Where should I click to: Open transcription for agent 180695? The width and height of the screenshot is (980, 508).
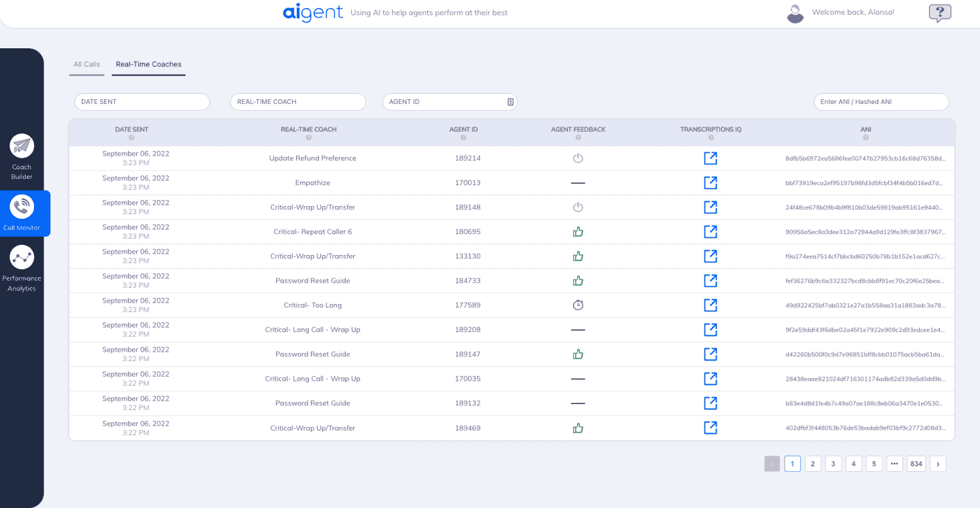click(710, 232)
